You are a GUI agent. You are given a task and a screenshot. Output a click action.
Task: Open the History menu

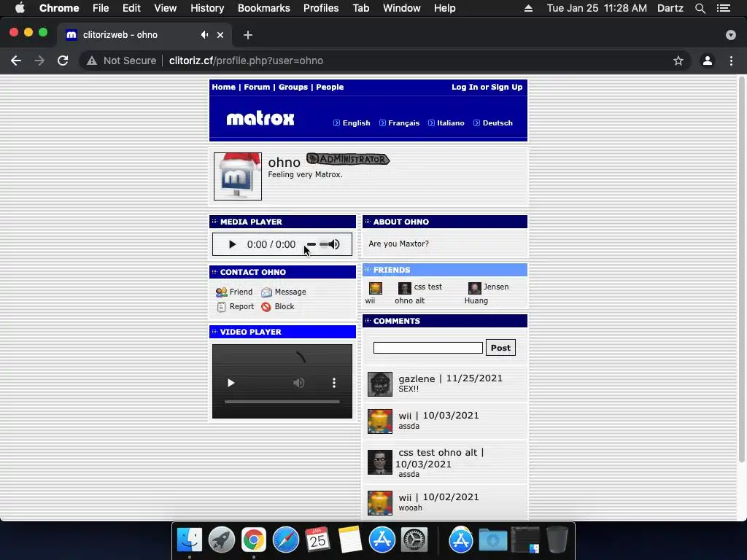pyautogui.click(x=207, y=8)
